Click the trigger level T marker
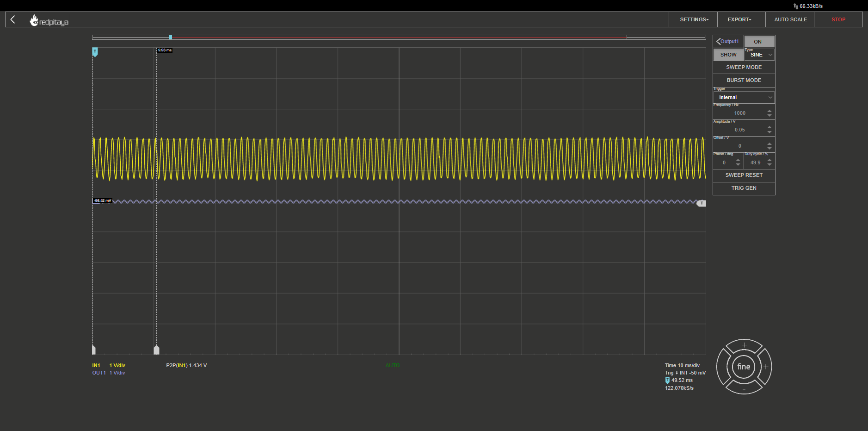The image size is (868, 431). point(702,203)
